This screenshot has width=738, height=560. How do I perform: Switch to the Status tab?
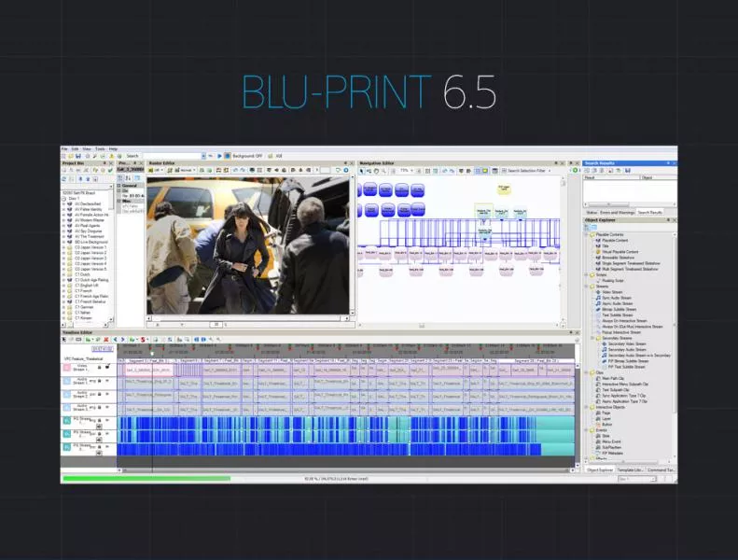tap(592, 213)
